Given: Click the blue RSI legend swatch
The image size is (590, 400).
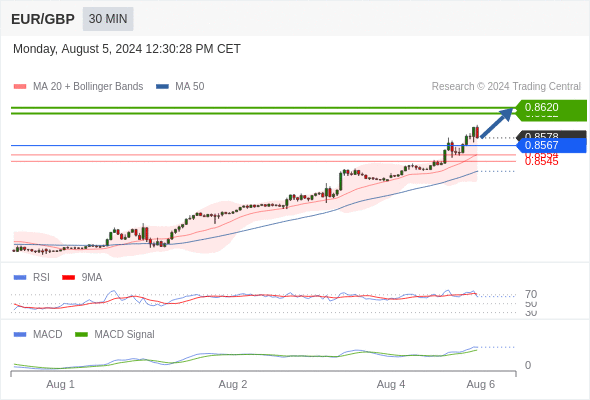Looking at the screenshot, I should point(20,278).
